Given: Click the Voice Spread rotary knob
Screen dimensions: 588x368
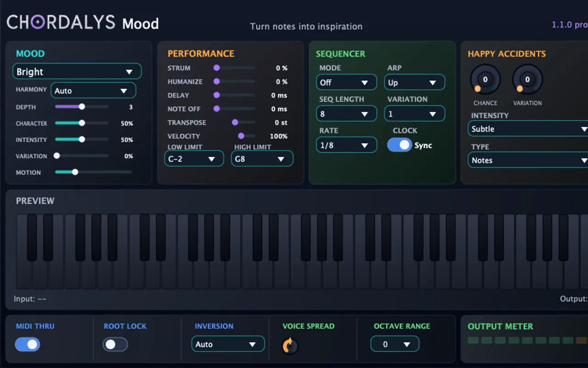Looking at the screenshot, I should [x=290, y=345].
